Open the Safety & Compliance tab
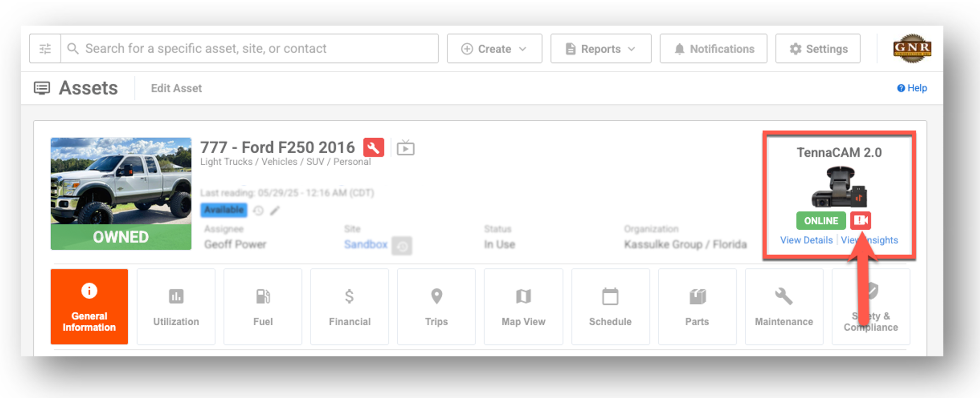The height and width of the screenshot is (398, 980). (871, 307)
